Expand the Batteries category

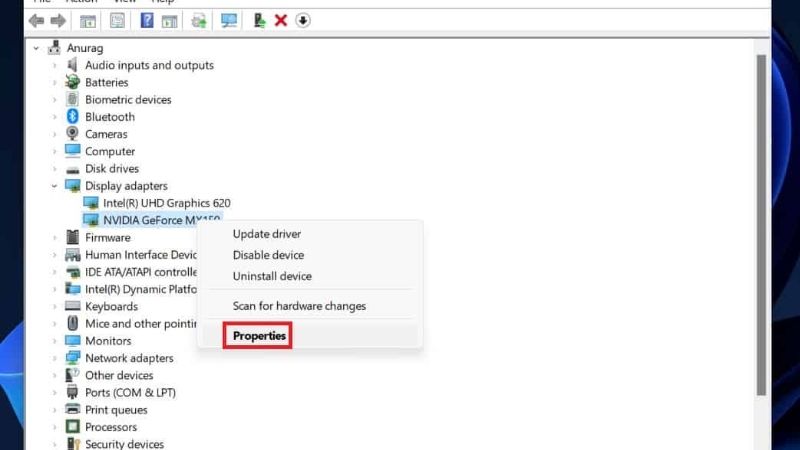[55, 83]
